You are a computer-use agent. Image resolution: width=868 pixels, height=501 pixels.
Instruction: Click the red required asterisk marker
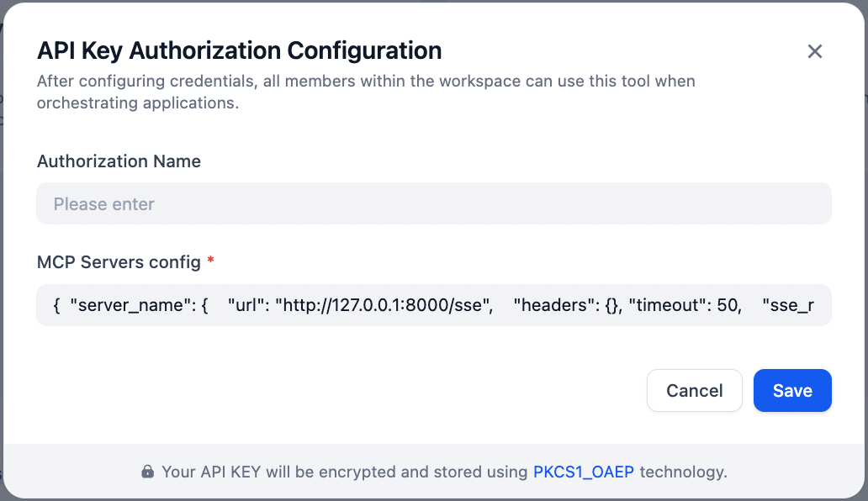[x=210, y=261]
